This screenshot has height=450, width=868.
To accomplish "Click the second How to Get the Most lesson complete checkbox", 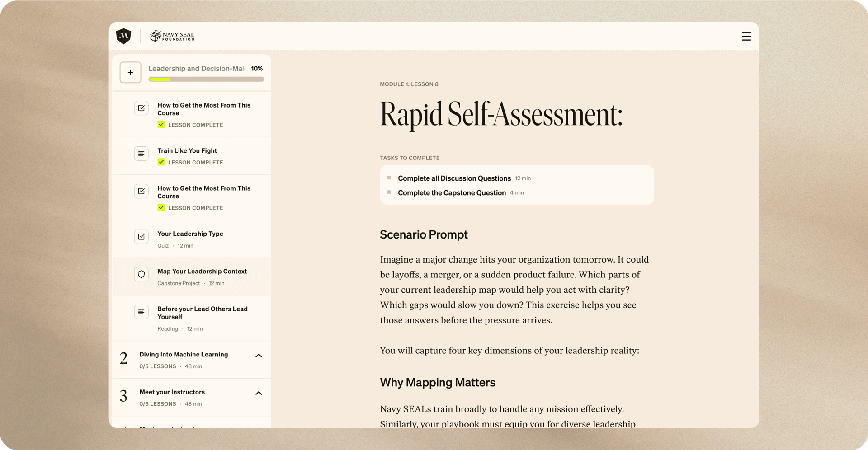I will point(161,208).
